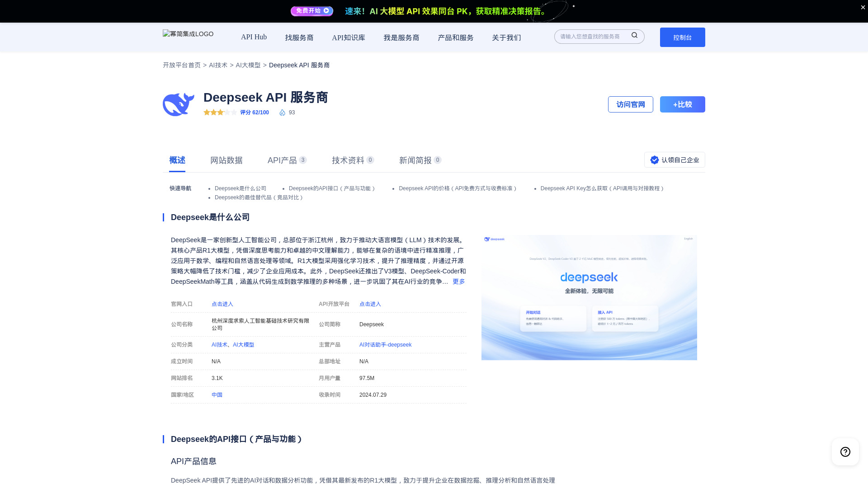Viewport: 868px width, 488px height.
Task: Click the 评分 62/100 score
Action: [255, 113]
